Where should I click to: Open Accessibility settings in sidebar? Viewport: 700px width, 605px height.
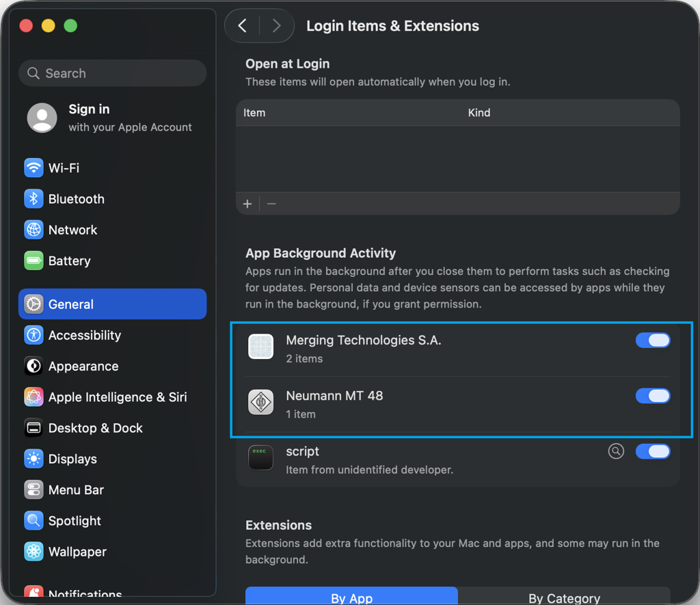[x=113, y=335]
